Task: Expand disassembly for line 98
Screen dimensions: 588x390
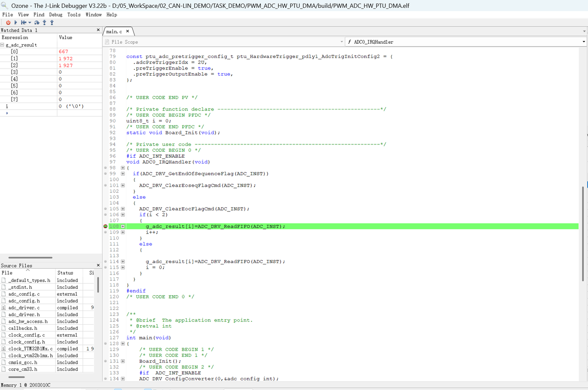Action: click(123, 168)
